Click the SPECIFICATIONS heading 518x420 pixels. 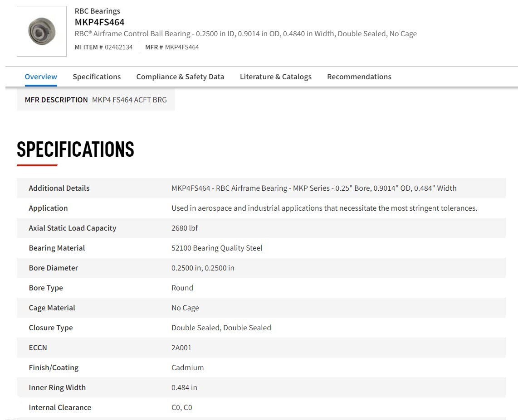(x=75, y=149)
